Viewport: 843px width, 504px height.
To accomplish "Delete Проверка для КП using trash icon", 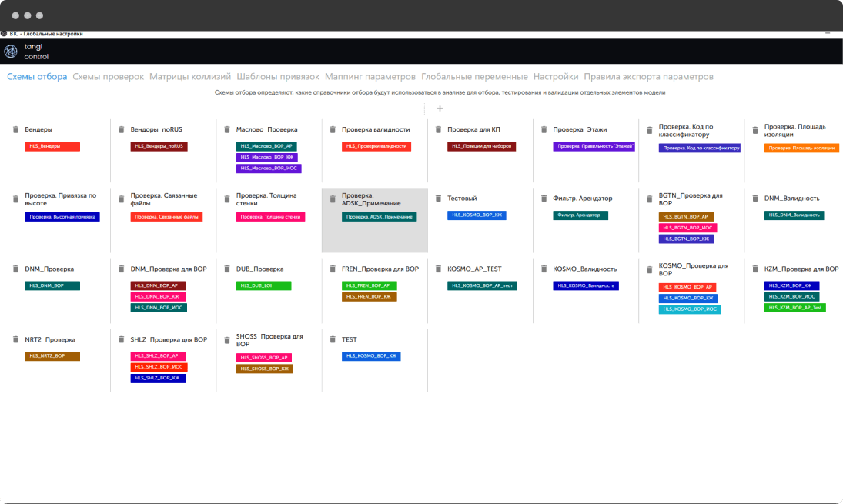I will pyautogui.click(x=438, y=129).
